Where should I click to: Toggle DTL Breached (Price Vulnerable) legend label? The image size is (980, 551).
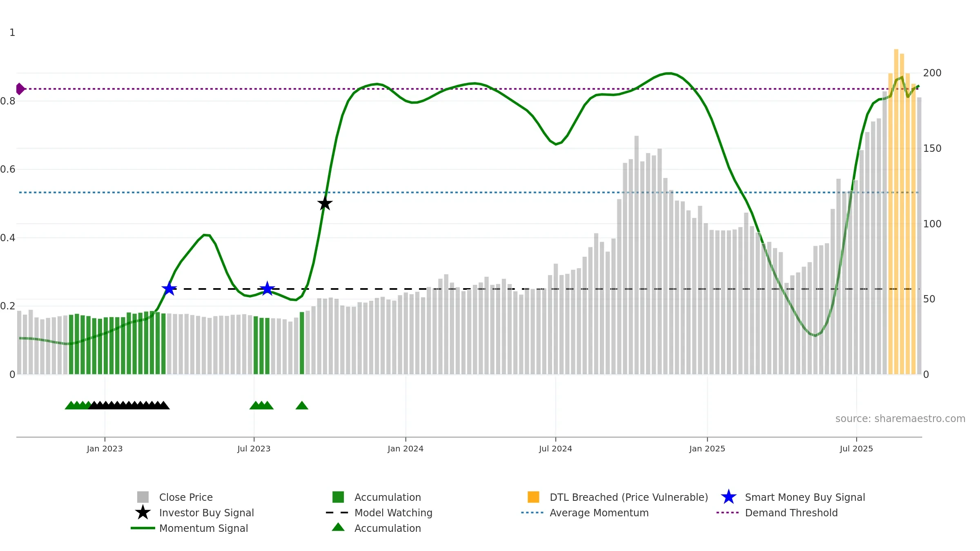pos(629,497)
